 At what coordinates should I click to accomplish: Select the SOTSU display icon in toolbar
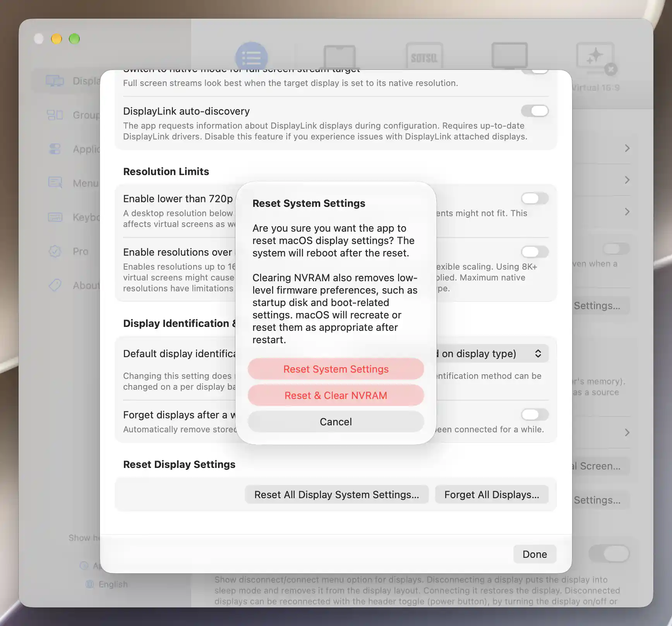pyautogui.click(x=425, y=57)
